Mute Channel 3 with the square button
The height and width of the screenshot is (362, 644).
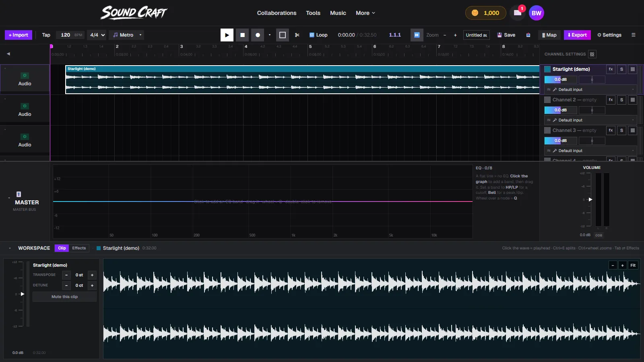pyautogui.click(x=633, y=130)
